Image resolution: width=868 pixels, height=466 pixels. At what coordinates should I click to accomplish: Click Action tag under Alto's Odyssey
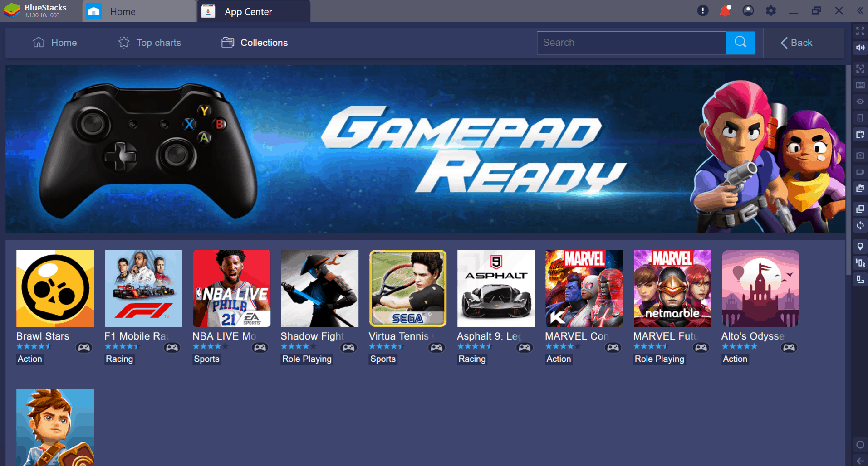735,359
